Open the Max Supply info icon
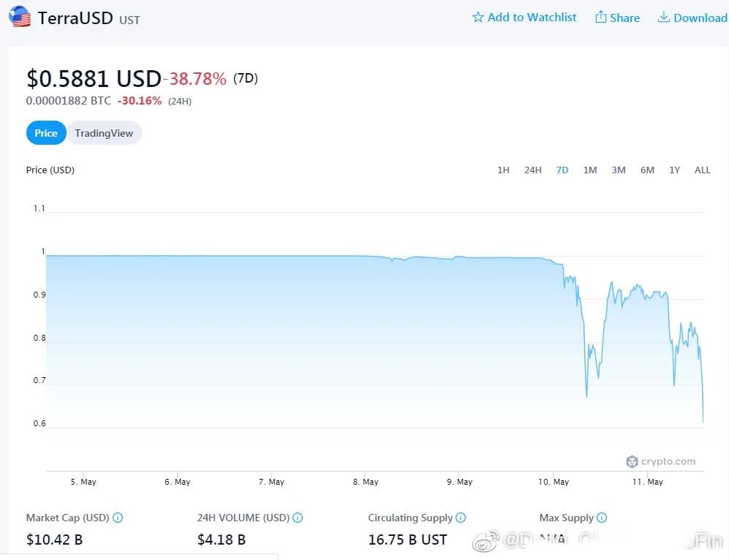The width and height of the screenshot is (729, 560). click(x=601, y=518)
